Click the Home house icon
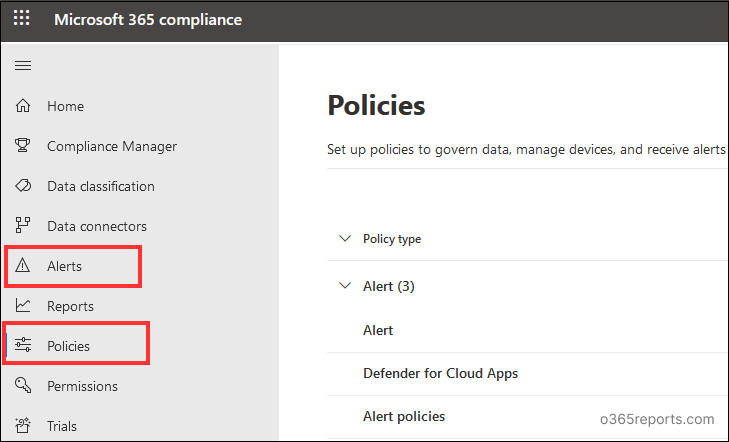Viewport: 729px width, 442px height. click(23, 106)
